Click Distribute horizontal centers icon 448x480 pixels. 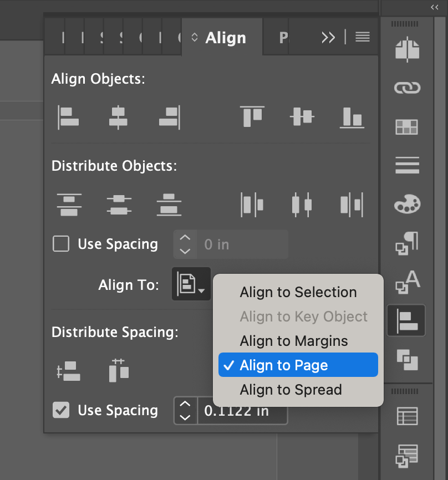(302, 205)
